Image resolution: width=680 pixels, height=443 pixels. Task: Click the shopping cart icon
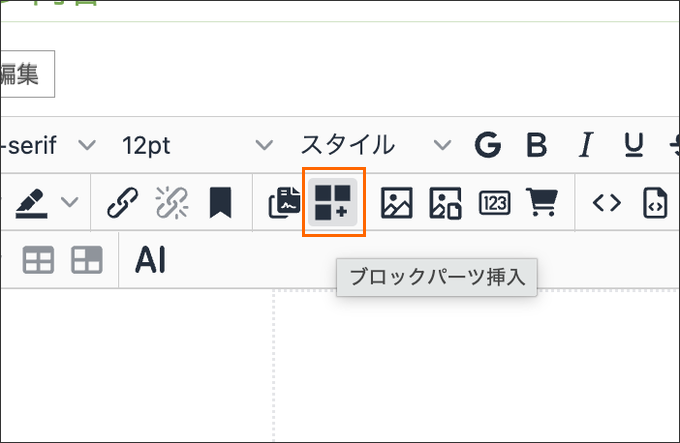(x=543, y=203)
